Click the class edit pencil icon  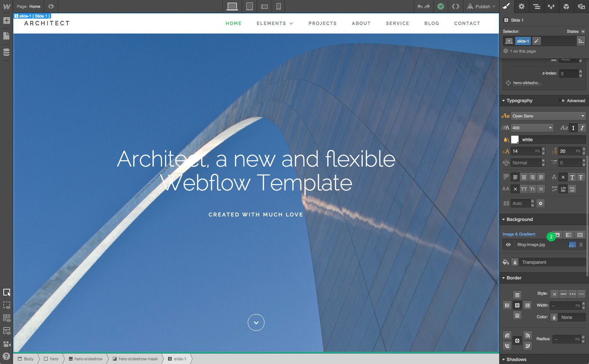[x=536, y=41]
